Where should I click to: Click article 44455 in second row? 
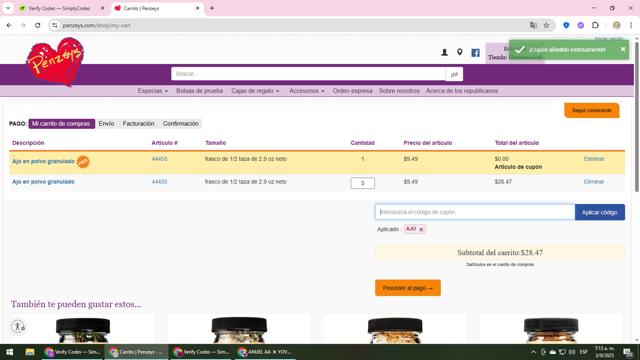[159, 182]
